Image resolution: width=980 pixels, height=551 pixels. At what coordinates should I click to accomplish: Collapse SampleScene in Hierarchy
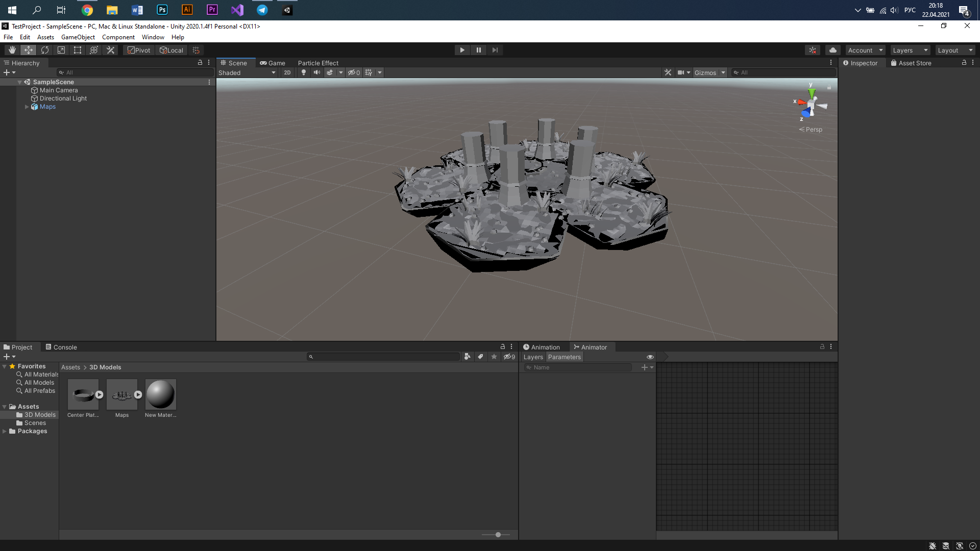[19, 82]
